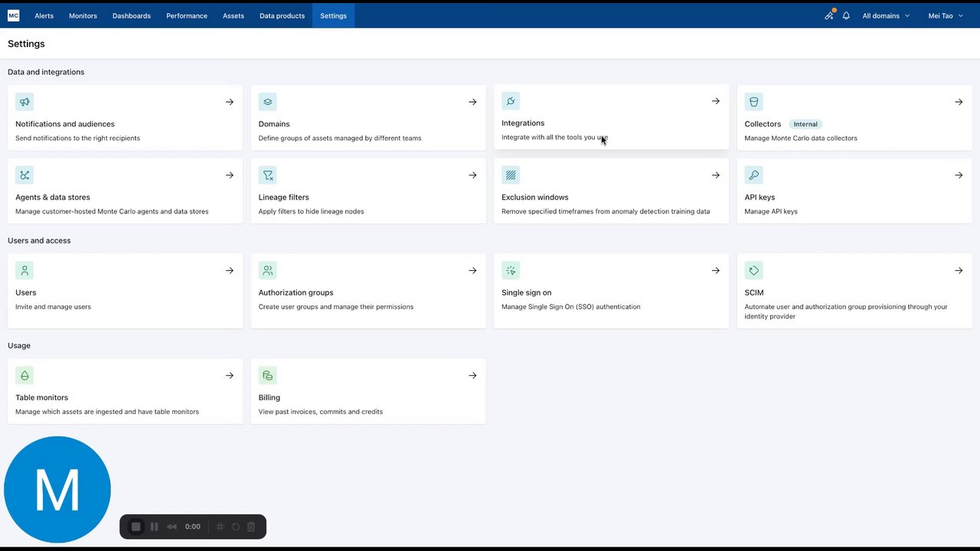Open the notifications bell
Viewport: 980px width, 551px height.
click(x=846, y=15)
